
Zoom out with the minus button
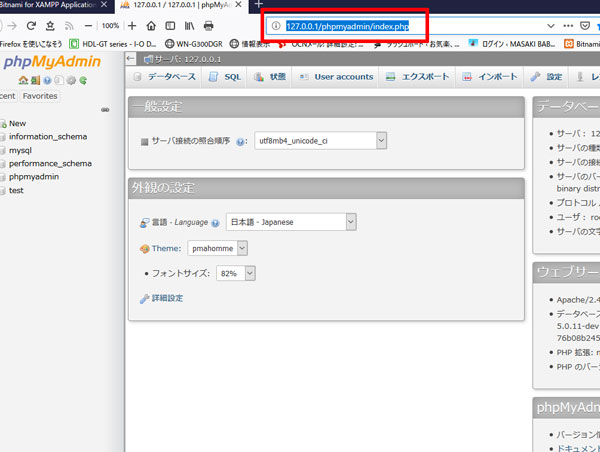(x=88, y=26)
